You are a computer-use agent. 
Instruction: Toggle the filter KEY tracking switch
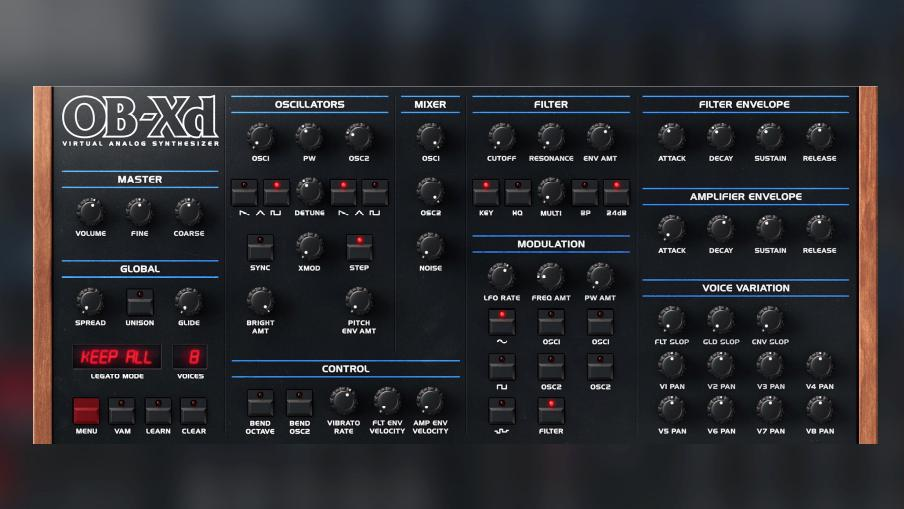click(485, 193)
